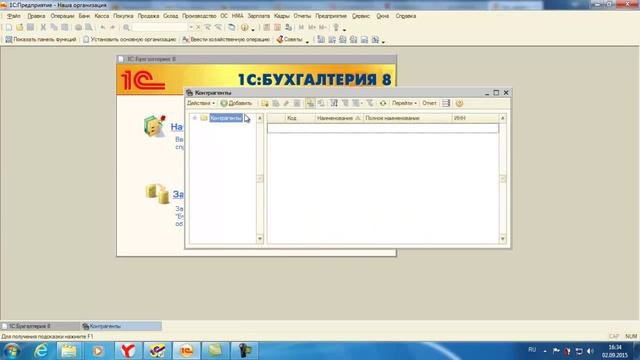This screenshot has width=640, height=360.
Task: Create a new document from main toolbar
Action: (x=9, y=27)
